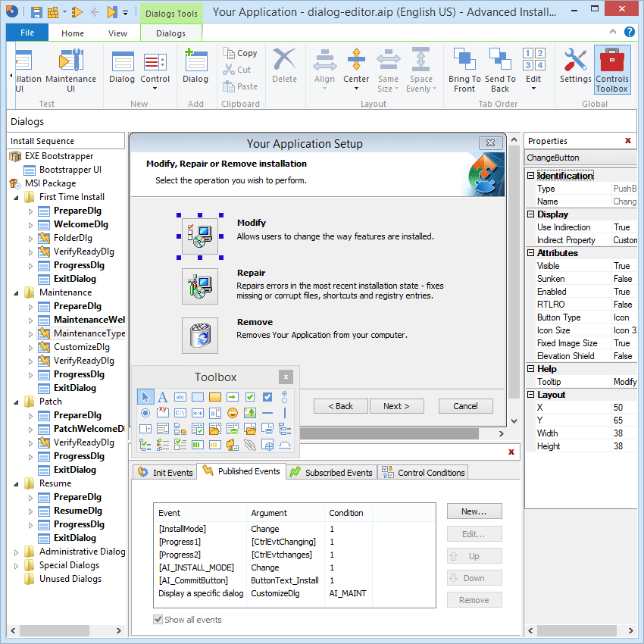The width and height of the screenshot is (644, 644).
Task: Expand the Administrative Dialog node
Action: point(17,551)
